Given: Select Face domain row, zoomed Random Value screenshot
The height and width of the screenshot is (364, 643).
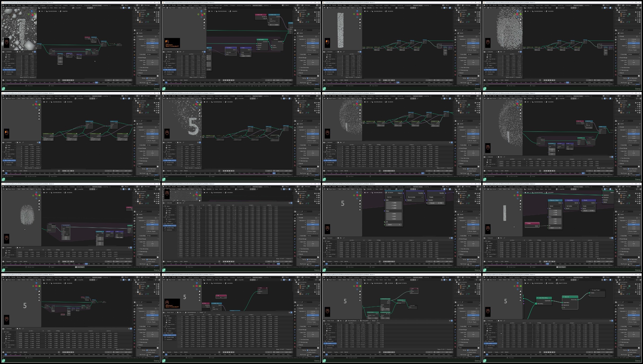Looking at the screenshot, I should (x=330, y=248).
